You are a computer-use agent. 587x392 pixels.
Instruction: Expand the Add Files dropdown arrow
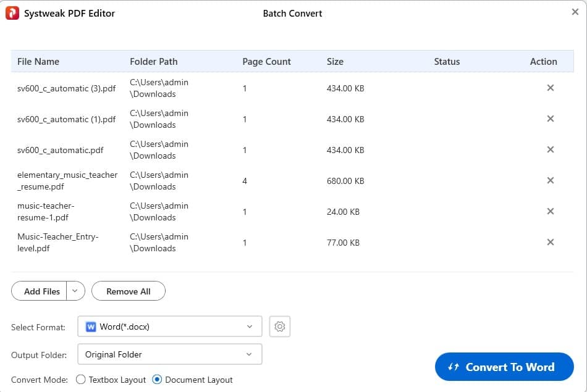click(75, 291)
